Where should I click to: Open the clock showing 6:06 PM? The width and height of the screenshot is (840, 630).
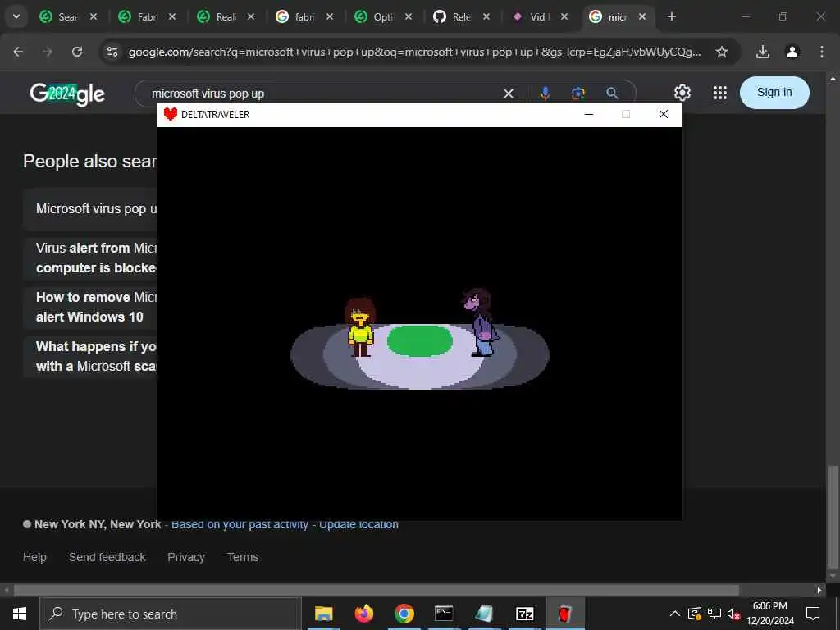tap(769, 614)
